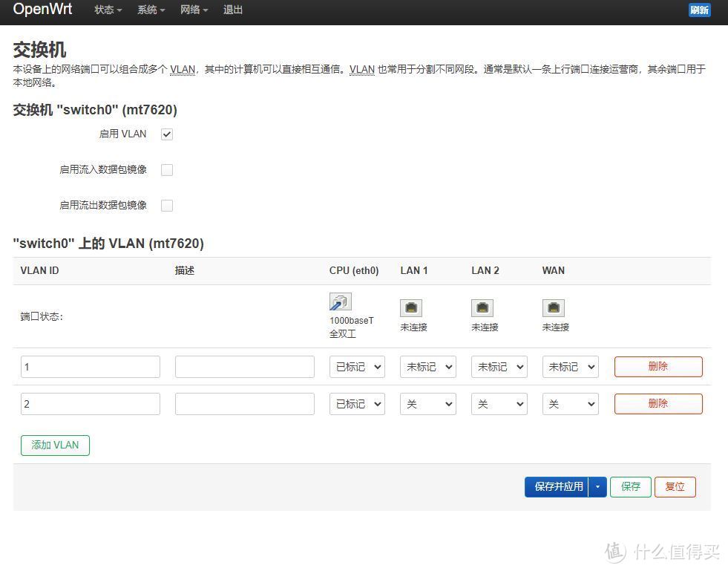Open the 网络 menu
Screen dimensions: 728x571
193,10
